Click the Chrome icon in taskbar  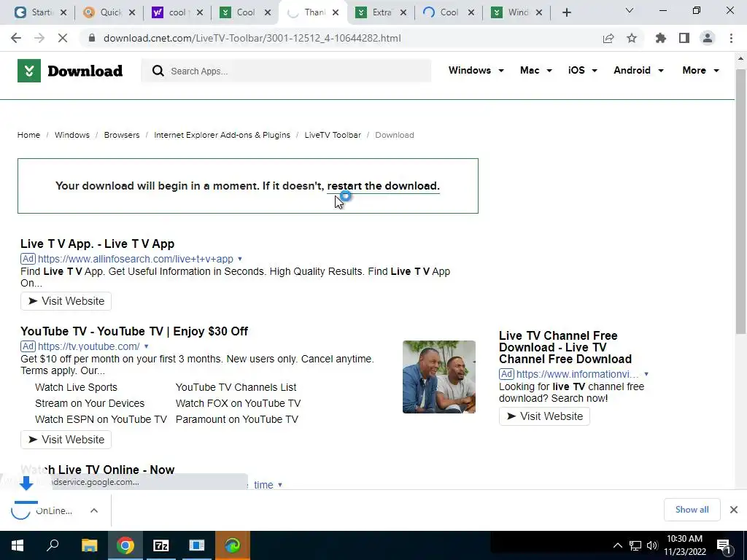[x=125, y=545]
